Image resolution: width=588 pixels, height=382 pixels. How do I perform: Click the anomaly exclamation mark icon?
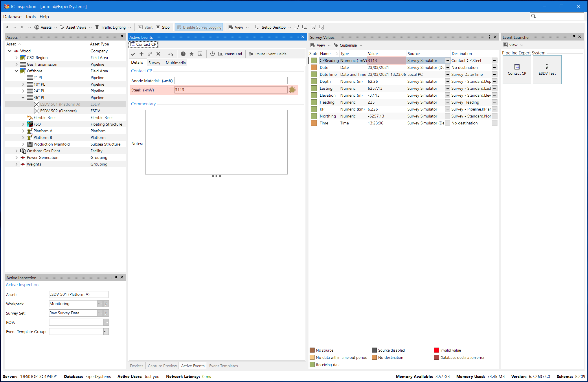pyautogui.click(x=183, y=54)
